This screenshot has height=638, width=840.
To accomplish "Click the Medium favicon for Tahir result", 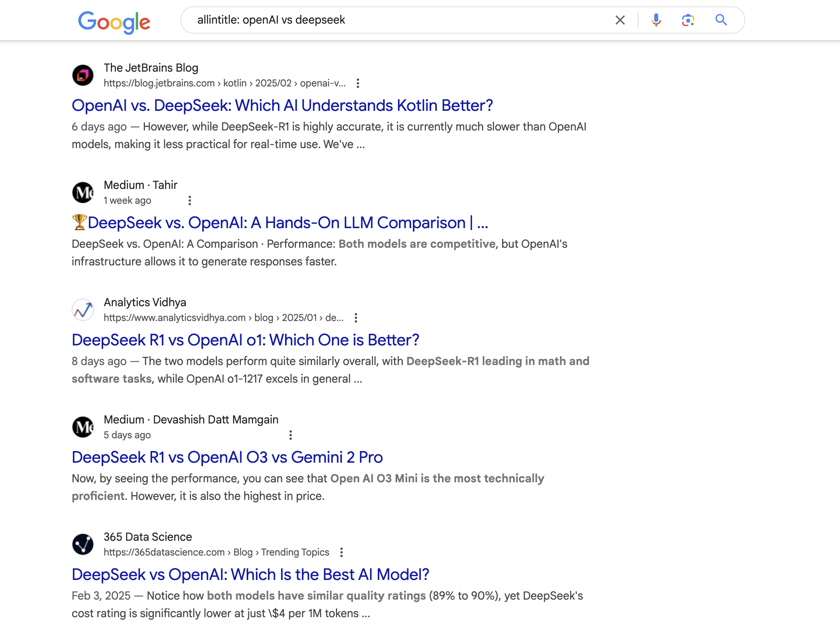I will [83, 193].
